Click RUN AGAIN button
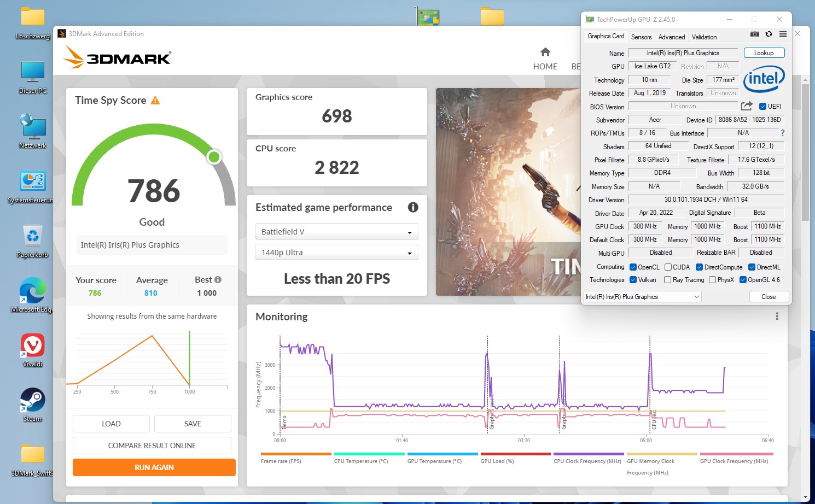 point(154,467)
